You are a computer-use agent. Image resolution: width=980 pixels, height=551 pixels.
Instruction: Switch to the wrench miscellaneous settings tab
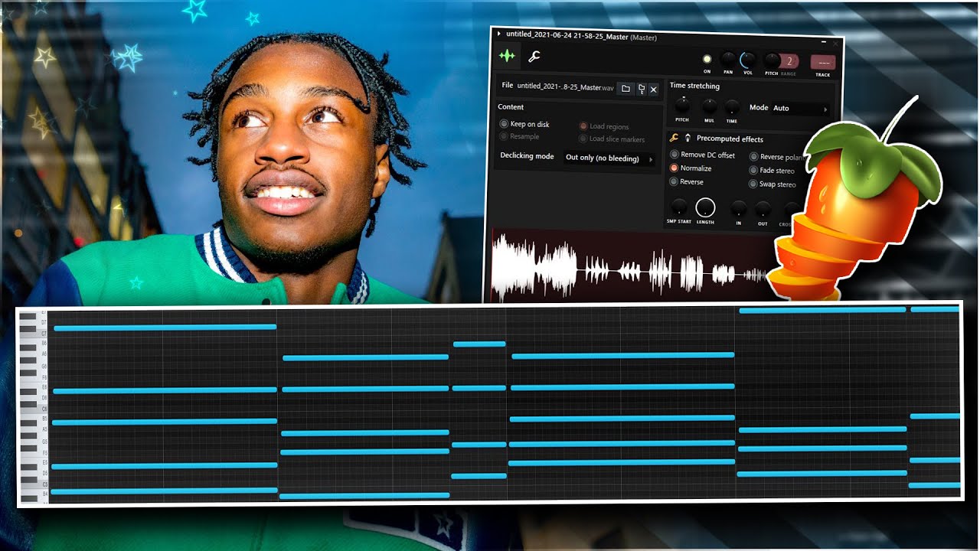534,57
